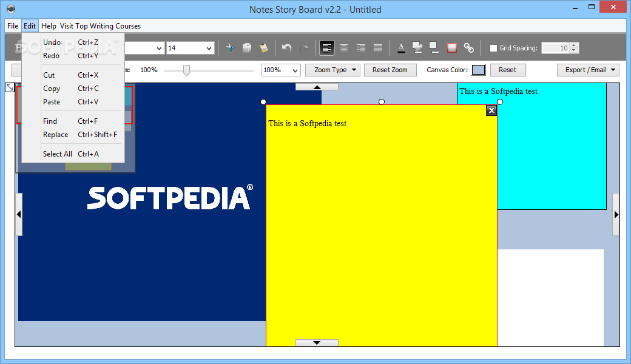The height and width of the screenshot is (364, 631).
Task: Click the note background color icon
Action: 434,48
